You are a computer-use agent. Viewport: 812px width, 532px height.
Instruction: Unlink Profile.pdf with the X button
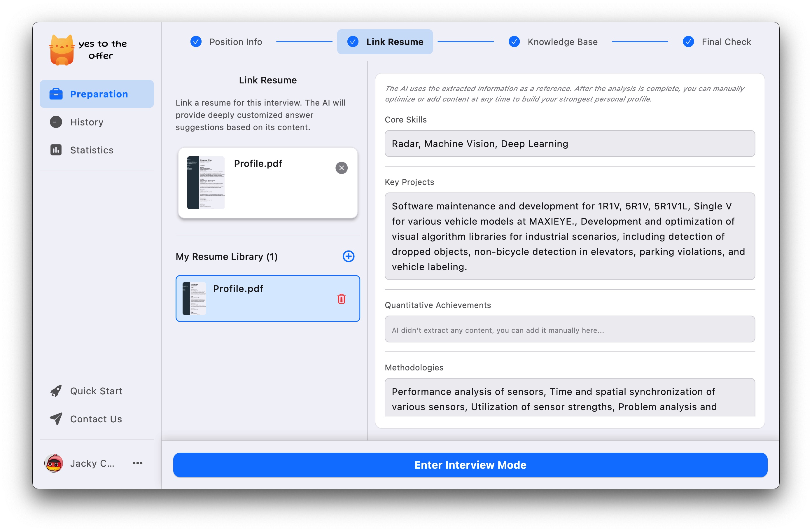pyautogui.click(x=341, y=168)
